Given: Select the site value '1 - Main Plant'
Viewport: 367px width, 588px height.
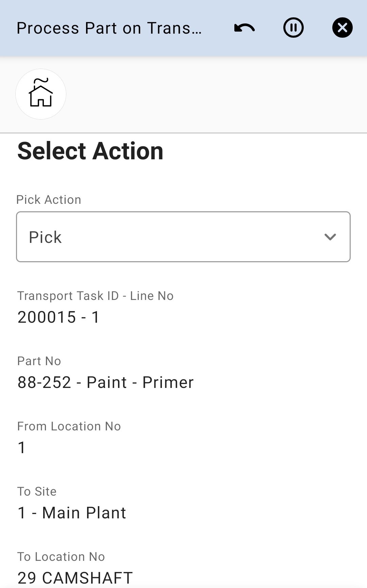Looking at the screenshot, I should coord(72,513).
